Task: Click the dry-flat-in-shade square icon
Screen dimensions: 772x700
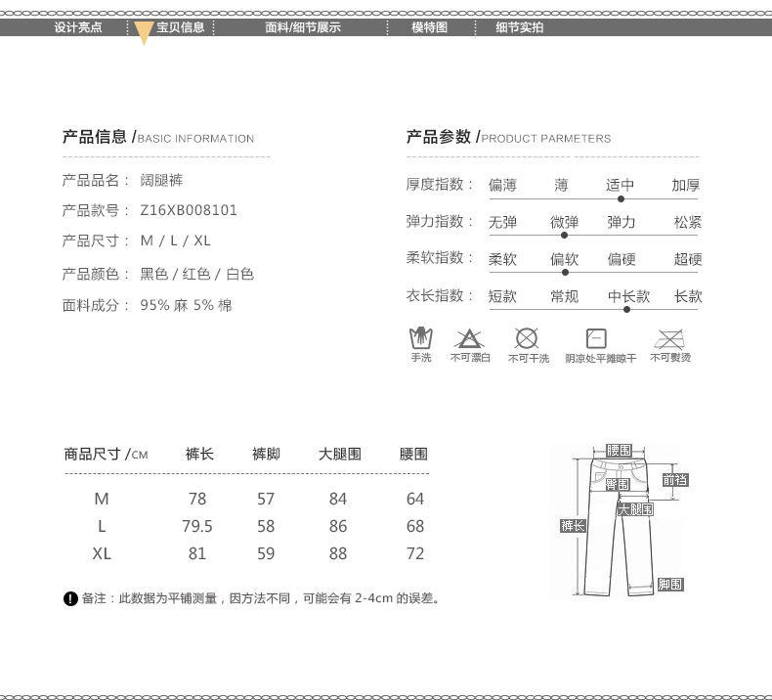Action: click(597, 339)
